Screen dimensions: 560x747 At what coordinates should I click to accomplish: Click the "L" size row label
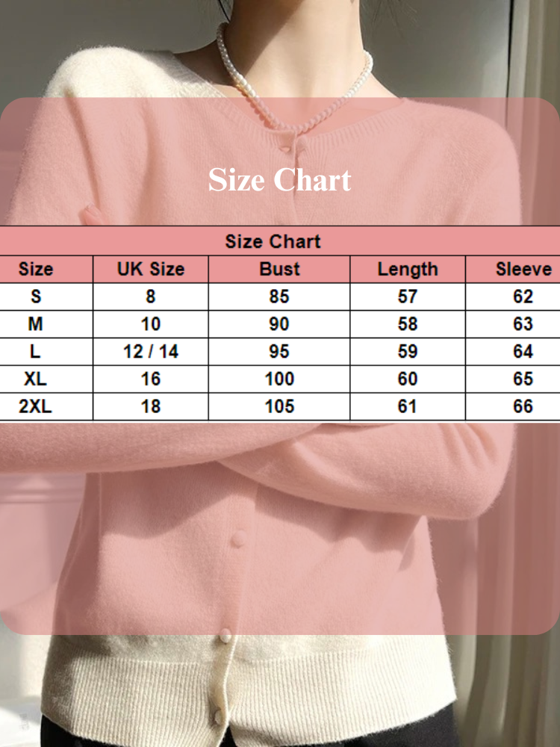point(36,351)
